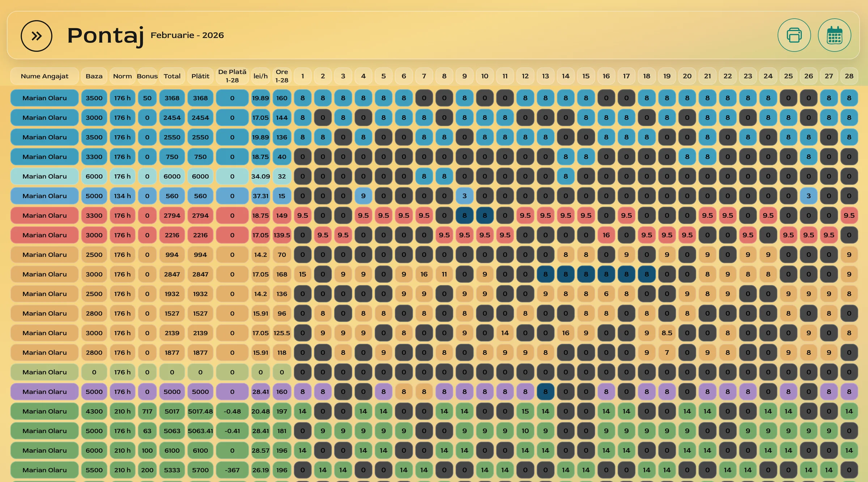Click the 717 bonus cell
The height and width of the screenshot is (482, 868).
(x=147, y=411)
